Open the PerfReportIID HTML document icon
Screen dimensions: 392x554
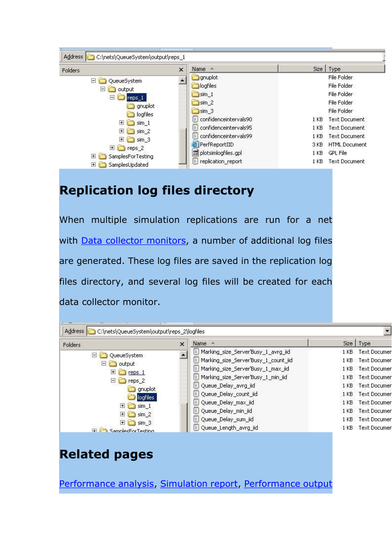[195, 144]
